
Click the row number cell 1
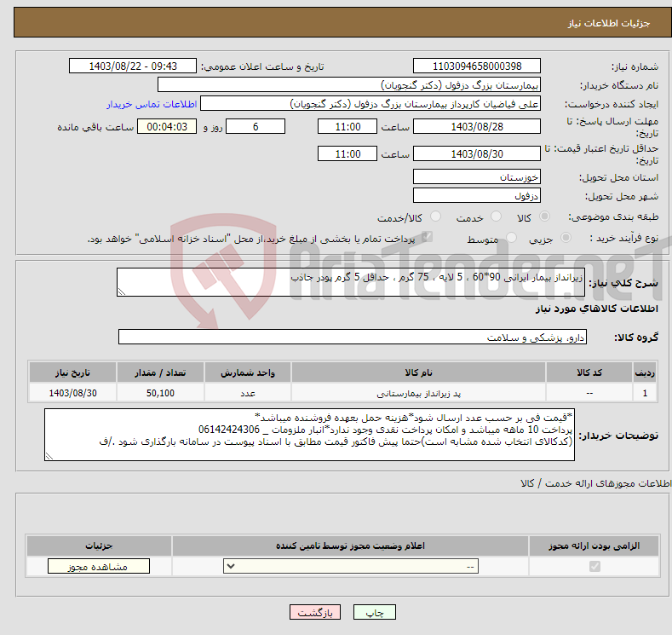tap(645, 393)
